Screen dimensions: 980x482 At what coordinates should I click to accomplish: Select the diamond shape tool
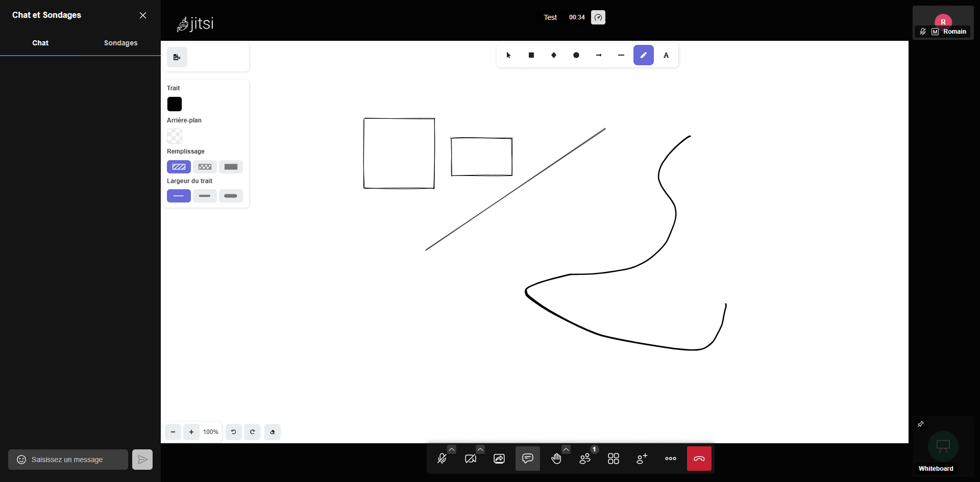(554, 55)
